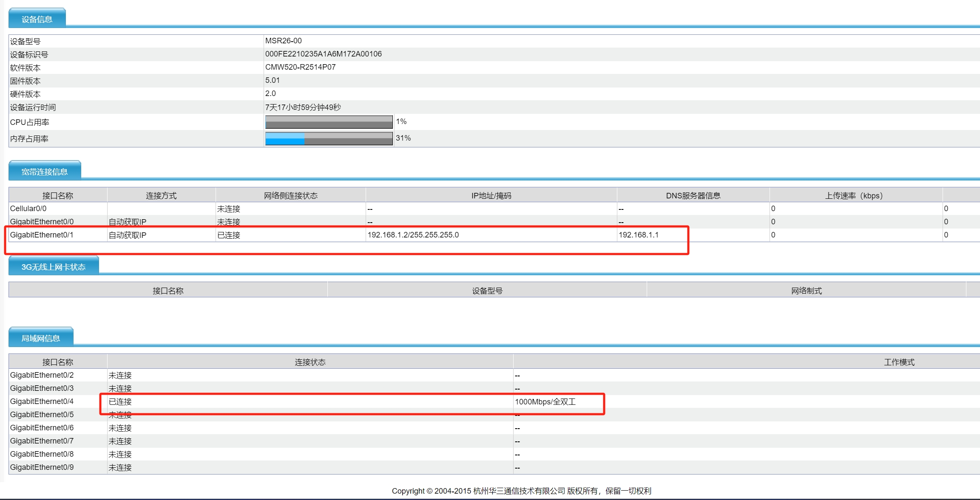Click the DNS服务器信息 column header
This screenshot has width=980, height=500.
coord(693,195)
